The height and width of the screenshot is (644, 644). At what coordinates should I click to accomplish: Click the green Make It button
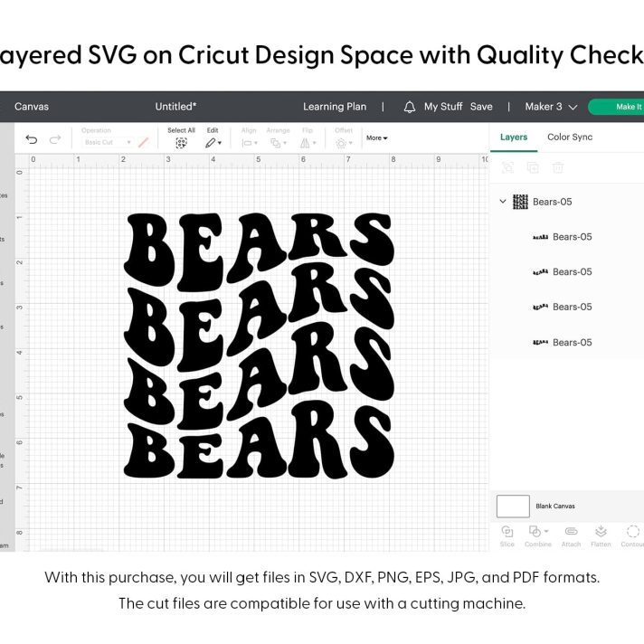(x=616, y=107)
